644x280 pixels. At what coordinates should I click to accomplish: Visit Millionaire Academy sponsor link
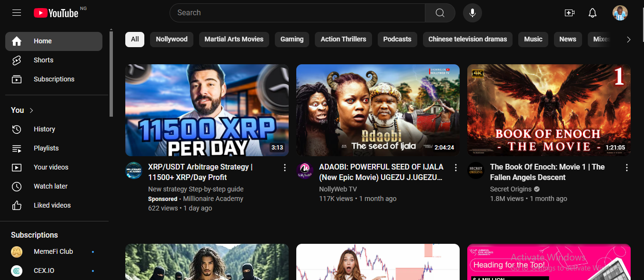pyautogui.click(x=213, y=199)
